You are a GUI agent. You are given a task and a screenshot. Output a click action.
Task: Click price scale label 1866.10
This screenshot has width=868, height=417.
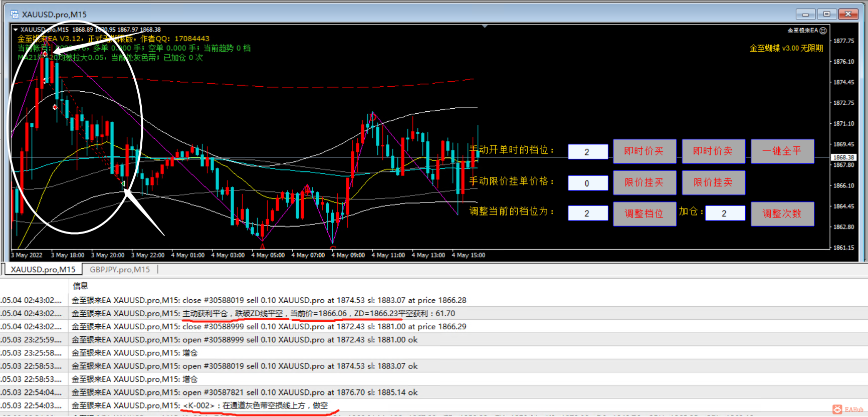pyautogui.click(x=843, y=185)
